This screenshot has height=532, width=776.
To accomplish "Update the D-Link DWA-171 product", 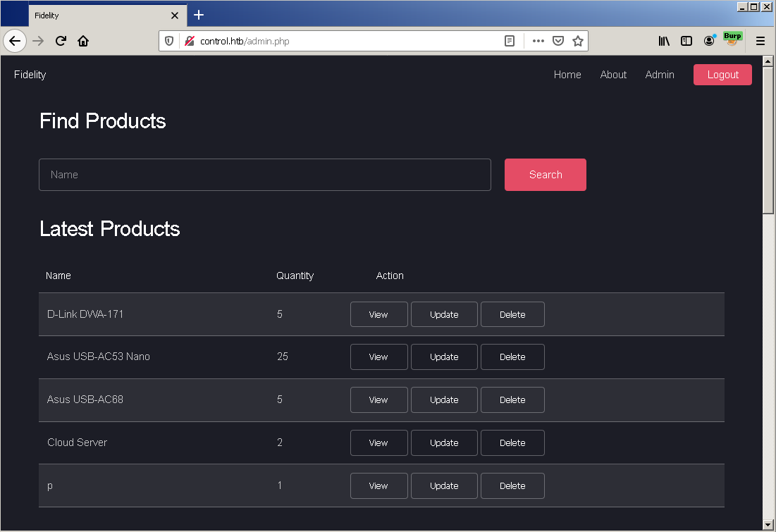I will click(x=444, y=314).
